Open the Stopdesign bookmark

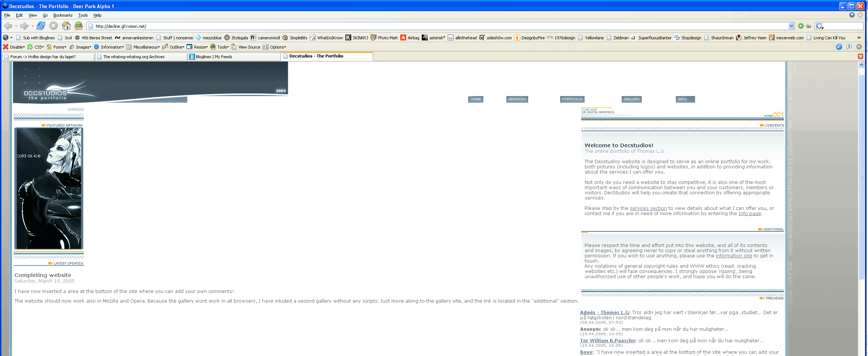click(688, 38)
